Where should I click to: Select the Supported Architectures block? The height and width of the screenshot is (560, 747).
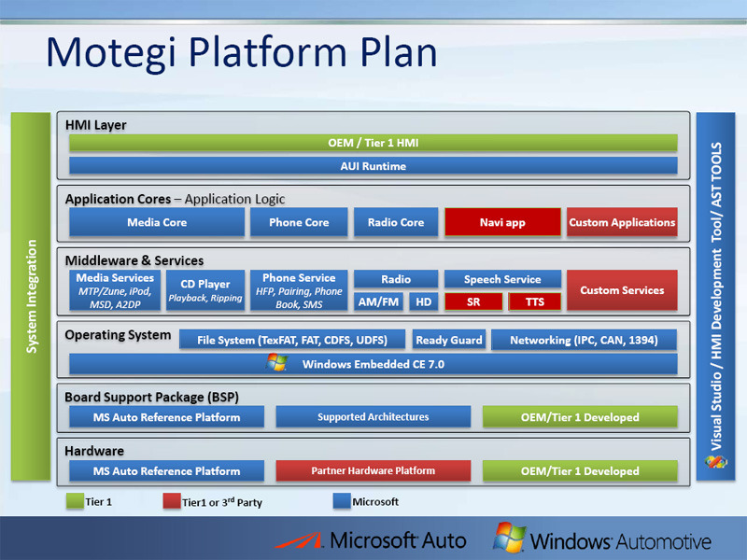click(373, 417)
